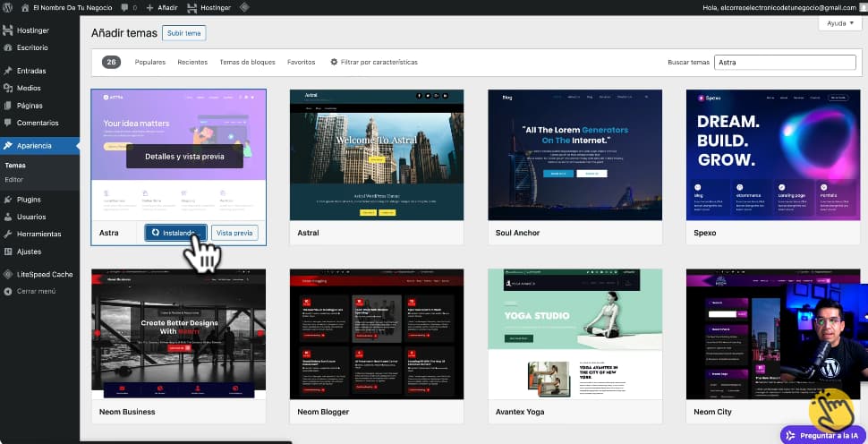Viewport: 868px width, 444px height.
Task: Open the WordPress logo menu
Action: 8,8
